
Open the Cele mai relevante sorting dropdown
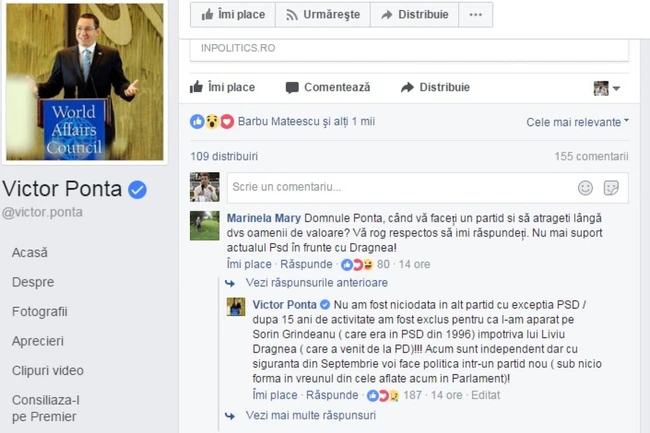point(577,122)
